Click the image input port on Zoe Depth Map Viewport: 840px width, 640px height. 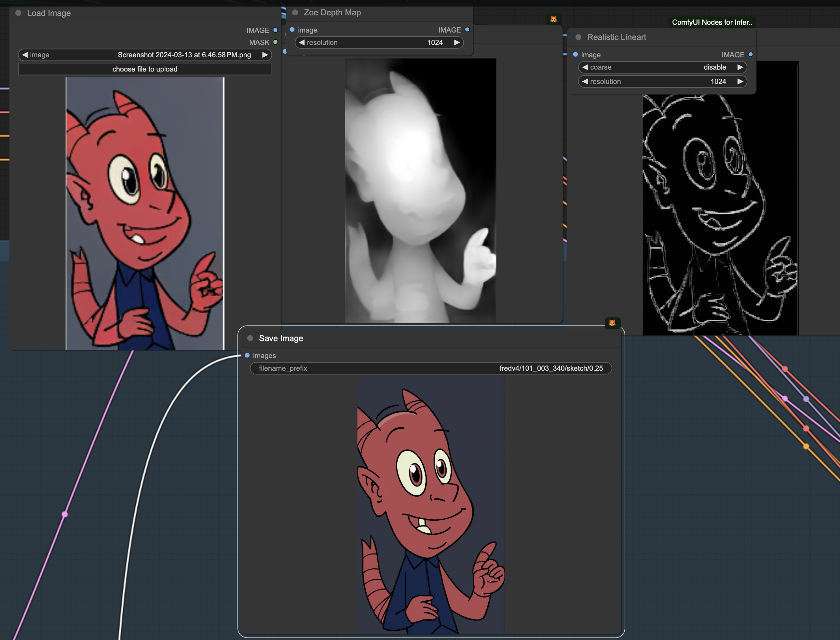click(x=292, y=29)
